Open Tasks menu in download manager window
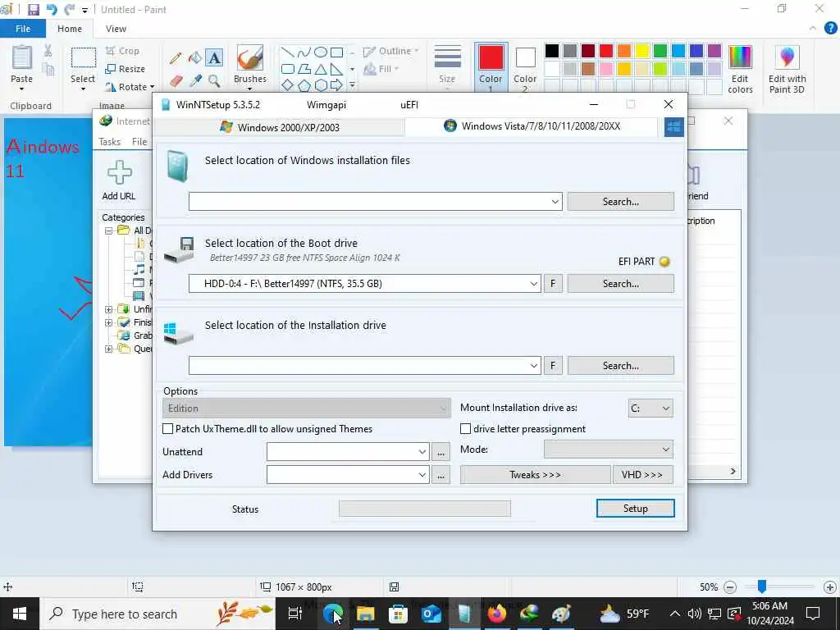The image size is (840, 630). click(110, 141)
